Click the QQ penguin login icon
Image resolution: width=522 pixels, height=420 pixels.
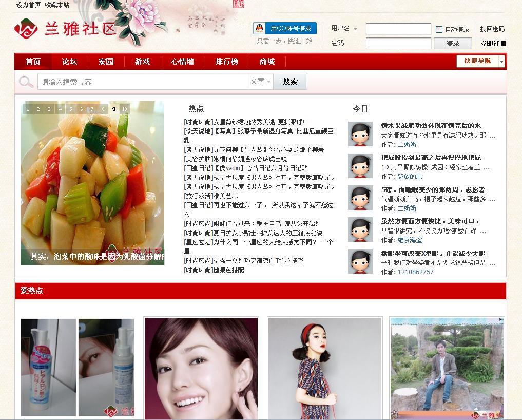(x=260, y=28)
